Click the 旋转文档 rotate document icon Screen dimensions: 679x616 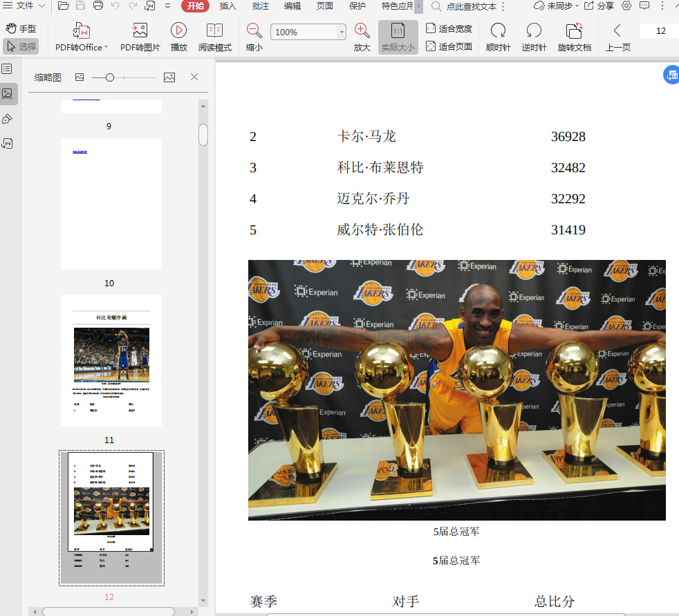574,30
